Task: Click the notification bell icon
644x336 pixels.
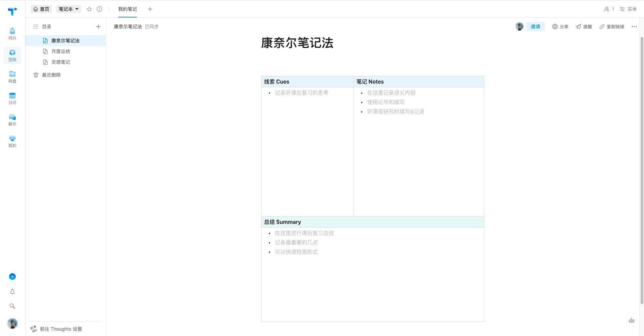Action: pos(12,291)
